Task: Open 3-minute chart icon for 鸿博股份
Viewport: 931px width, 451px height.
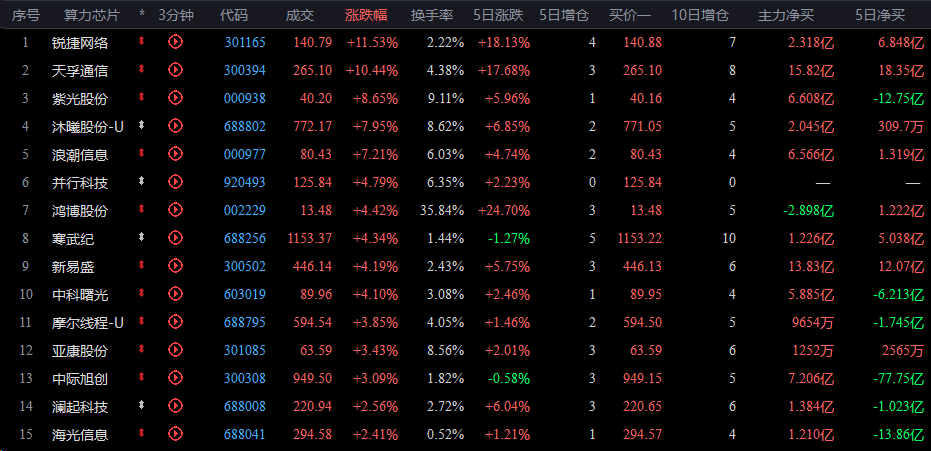Action: click(175, 209)
